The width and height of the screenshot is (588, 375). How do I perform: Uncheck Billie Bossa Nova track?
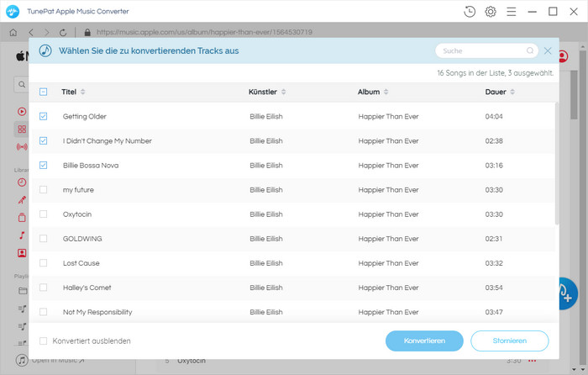[x=43, y=165]
